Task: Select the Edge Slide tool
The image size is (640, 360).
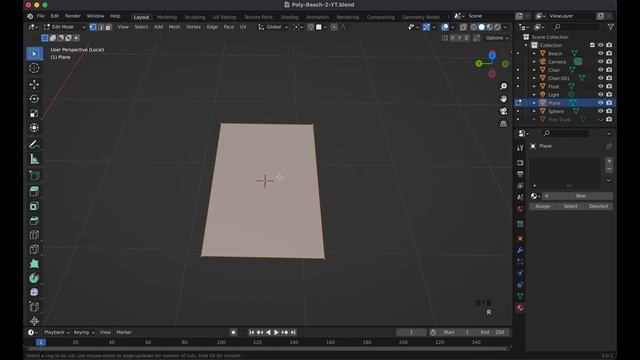Action: (34, 307)
